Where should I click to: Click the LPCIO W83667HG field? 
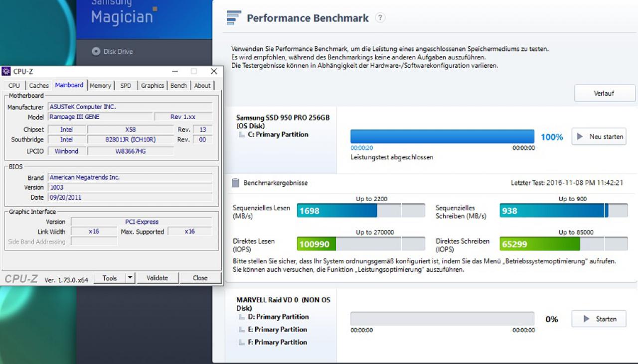[131, 151]
